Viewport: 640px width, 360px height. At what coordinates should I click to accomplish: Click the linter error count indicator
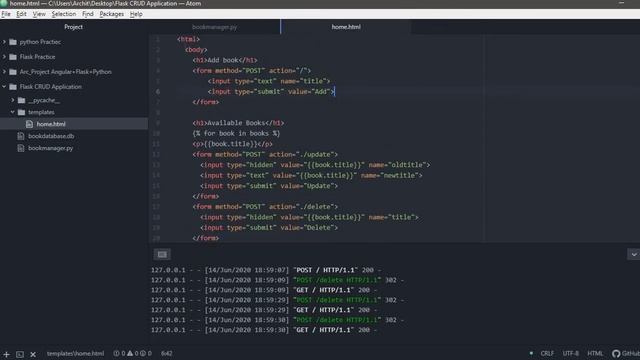tap(119, 353)
